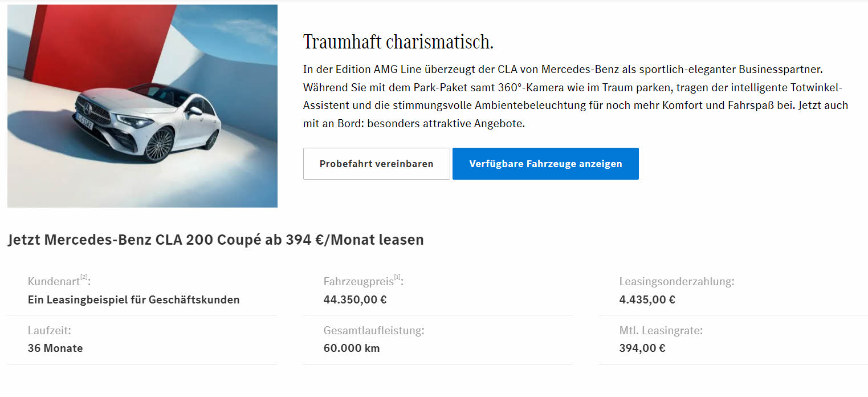Select the Gesamtlaufleistung label

click(373, 330)
